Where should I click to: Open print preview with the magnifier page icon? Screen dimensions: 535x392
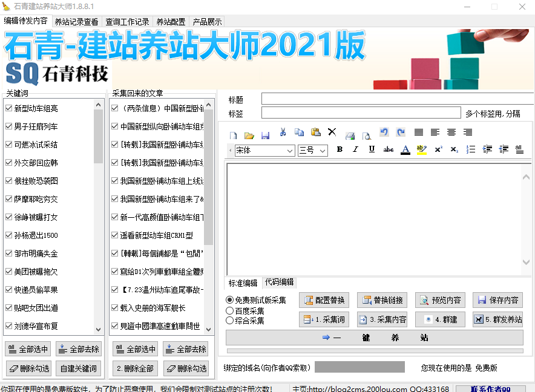click(x=366, y=136)
